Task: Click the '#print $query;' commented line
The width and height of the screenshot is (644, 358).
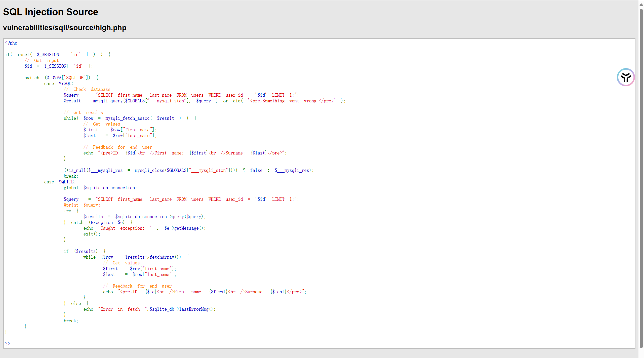Action: 82,205
